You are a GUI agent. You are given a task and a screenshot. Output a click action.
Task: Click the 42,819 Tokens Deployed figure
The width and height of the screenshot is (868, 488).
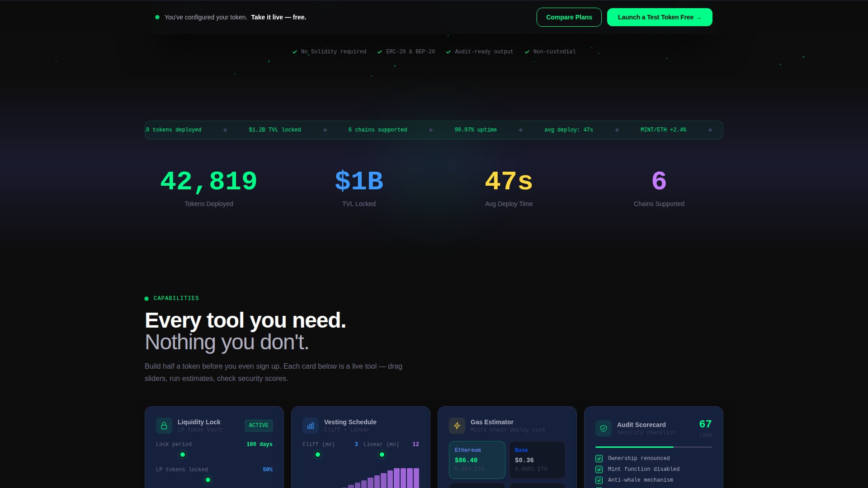tap(209, 181)
